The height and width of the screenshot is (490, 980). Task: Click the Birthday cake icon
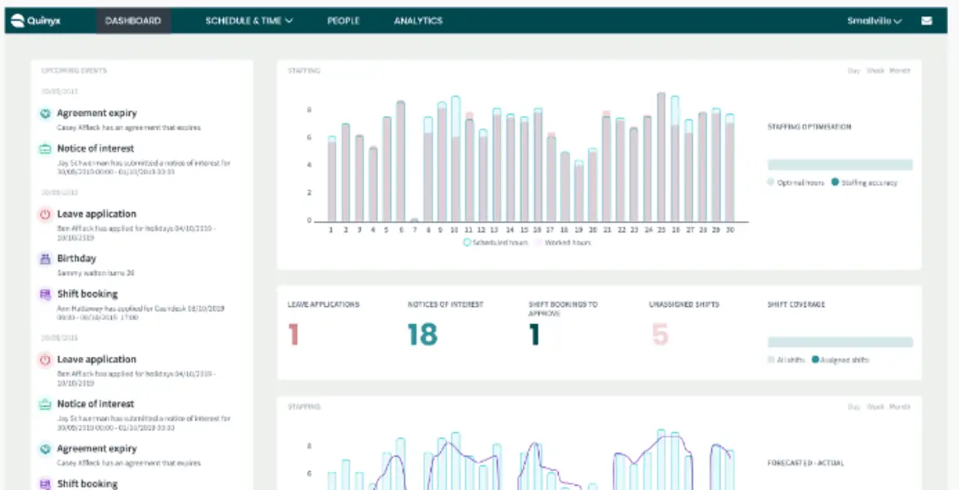[x=46, y=259]
